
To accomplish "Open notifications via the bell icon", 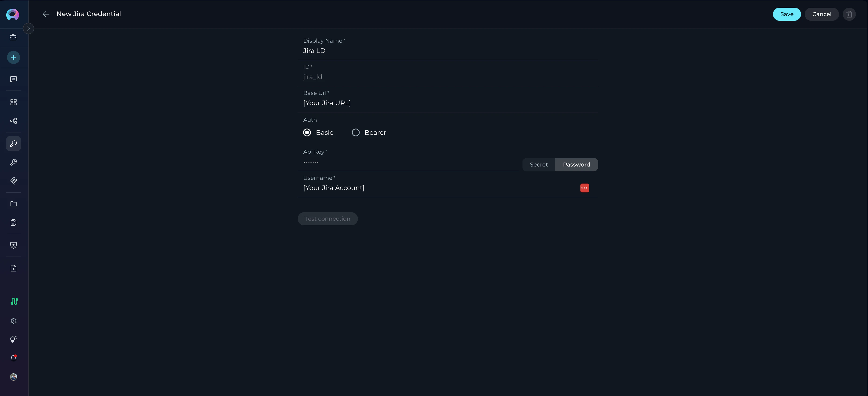I will (x=14, y=358).
